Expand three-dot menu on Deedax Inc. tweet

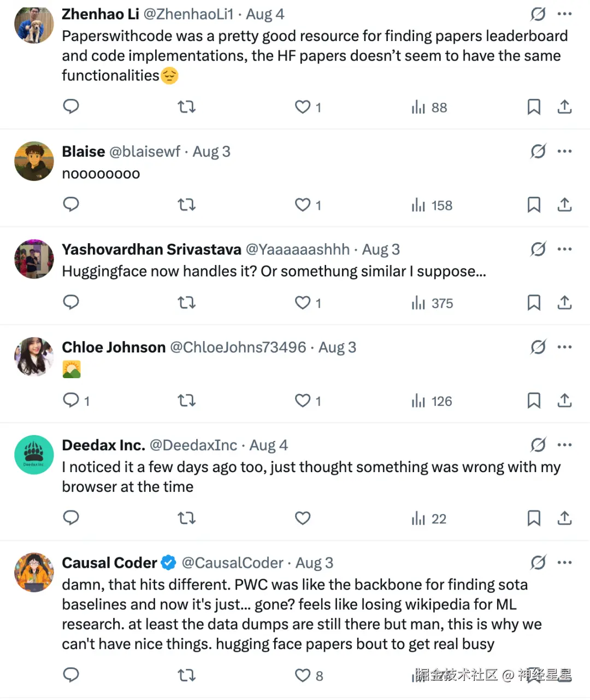coord(564,445)
